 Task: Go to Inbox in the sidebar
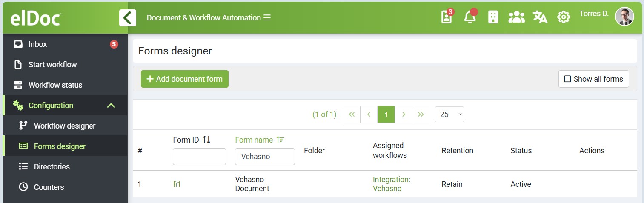tap(38, 44)
